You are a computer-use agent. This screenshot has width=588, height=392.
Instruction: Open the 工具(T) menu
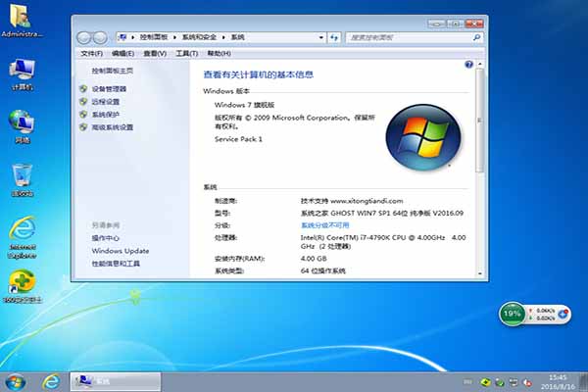point(187,53)
